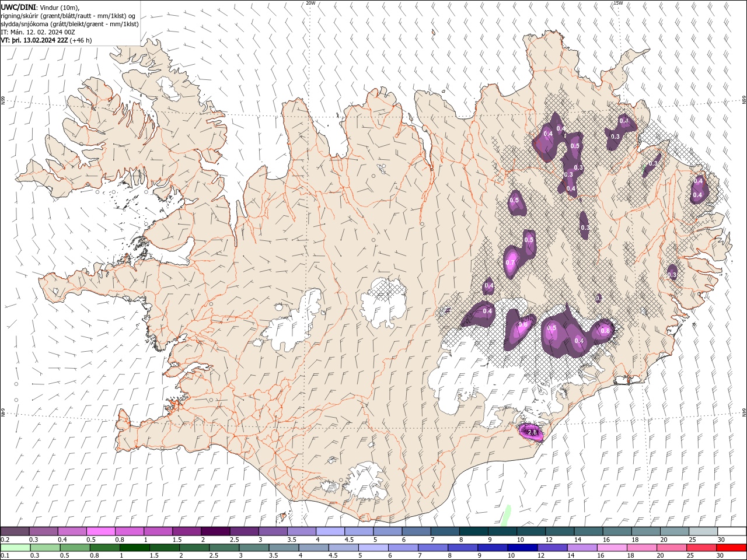Click the Hofsjökull white glacier in central Iceland
Image resolution: width=747 pixels, height=560 pixels.
click(x=383, y=302)
